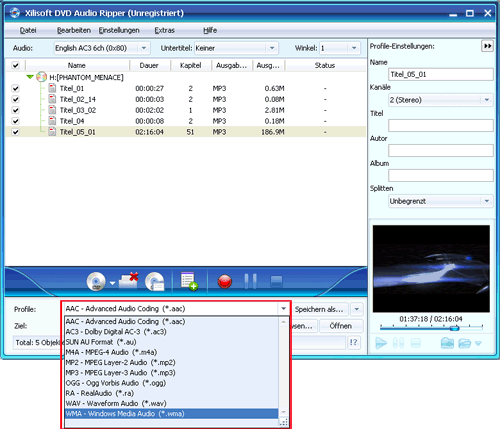Open the Extras menu
Image resolution: width=500 pixels, height=429 pixels.
[x=164, y=30]
